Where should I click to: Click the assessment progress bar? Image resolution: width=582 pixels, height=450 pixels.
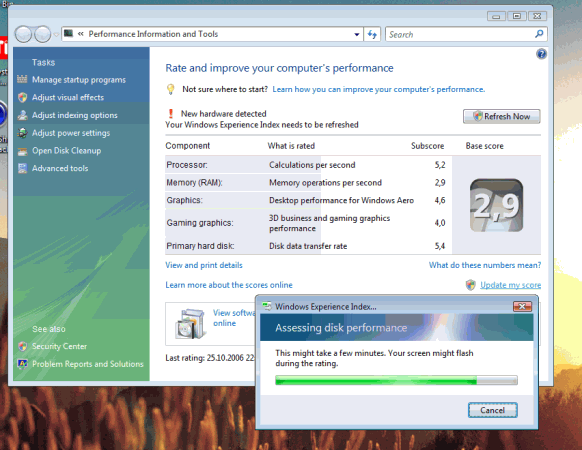pos(396,380)
